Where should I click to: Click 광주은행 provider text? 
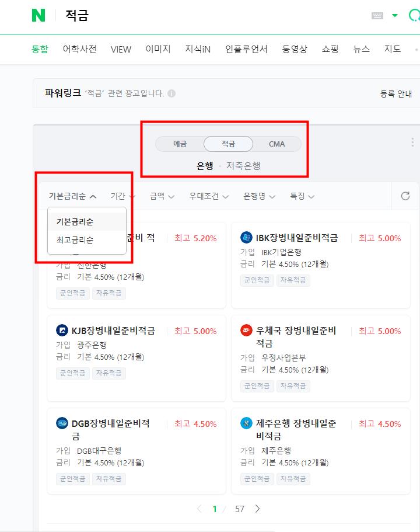point(92,345)
